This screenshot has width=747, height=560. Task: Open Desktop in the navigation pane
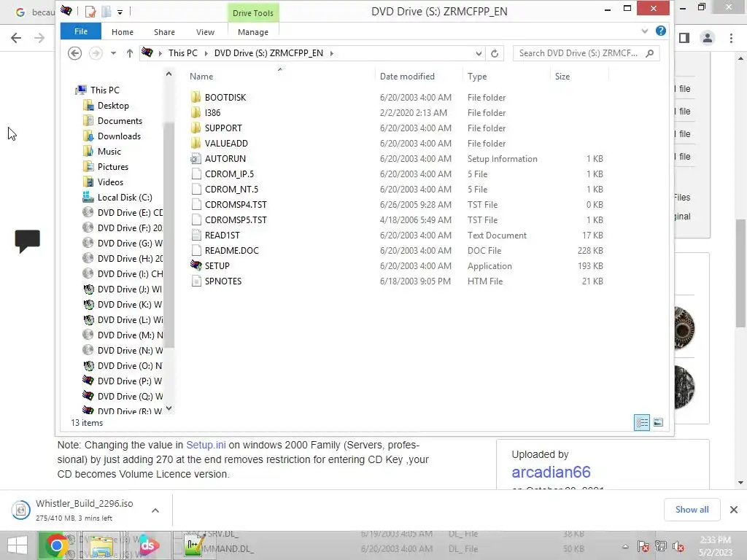113,105
